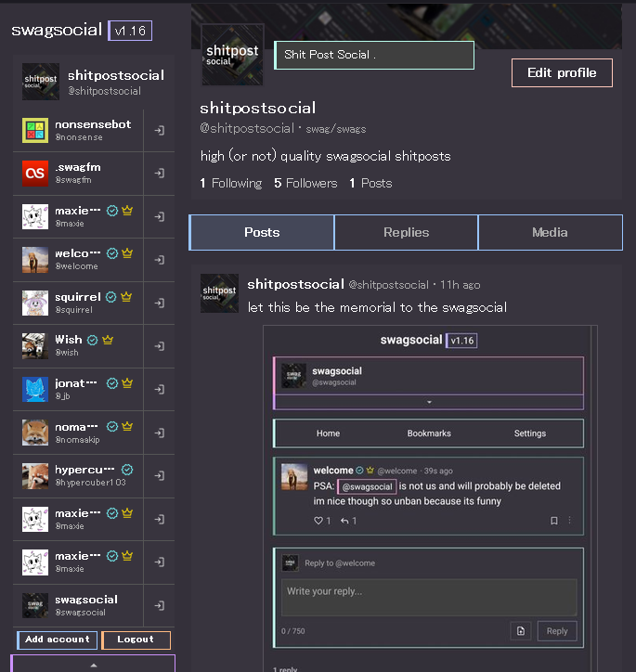Image resolution: width=636 pixels, height=672 pixels.
Task: Switch to squirrel account using arrow icon
Action: pyautogui.click(x=160, y=303)
